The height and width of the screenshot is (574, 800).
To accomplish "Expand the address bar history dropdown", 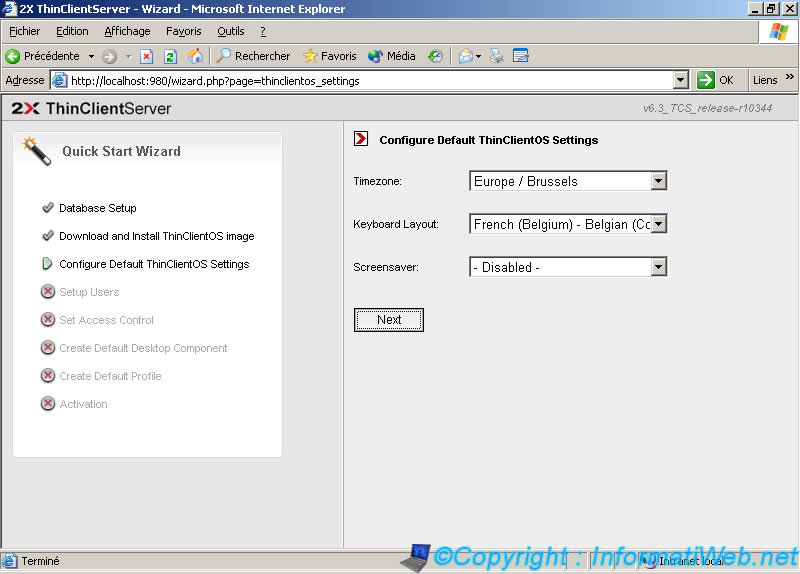I will pyautogui.click(x=681, y=80).
